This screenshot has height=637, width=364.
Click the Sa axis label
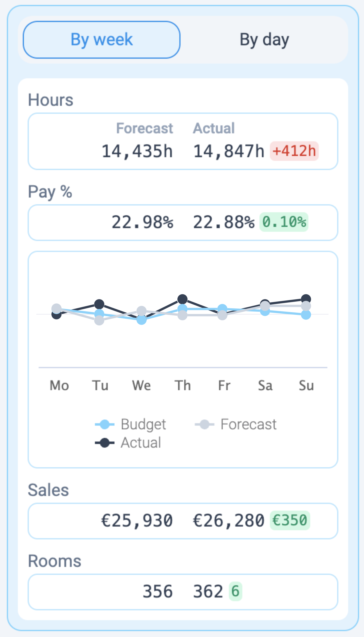tap(265, 385)
